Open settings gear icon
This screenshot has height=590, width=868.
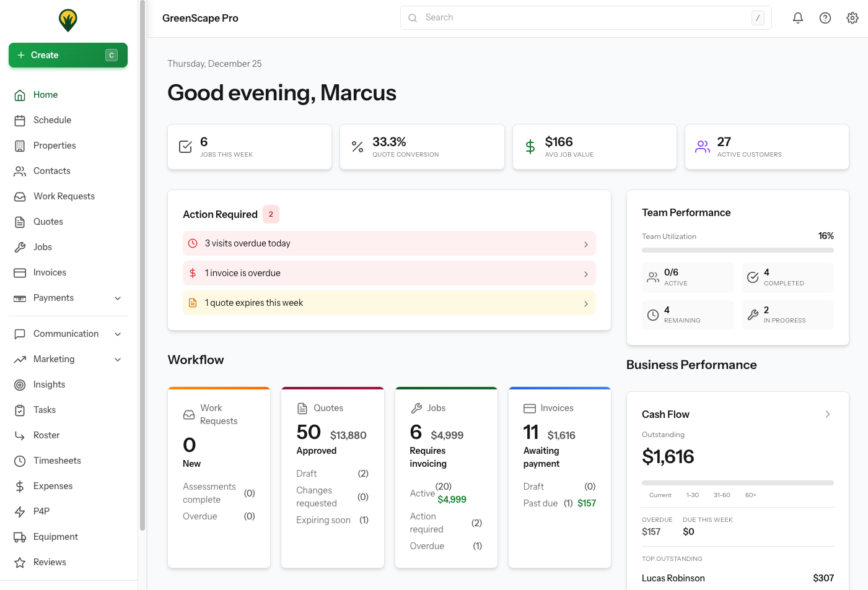[x=853, y=18]
